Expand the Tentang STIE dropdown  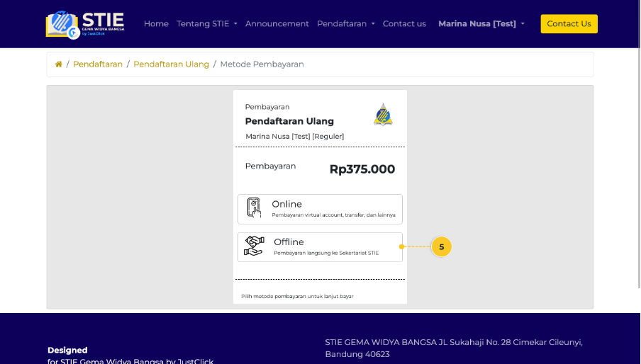[x=207, y=24]
